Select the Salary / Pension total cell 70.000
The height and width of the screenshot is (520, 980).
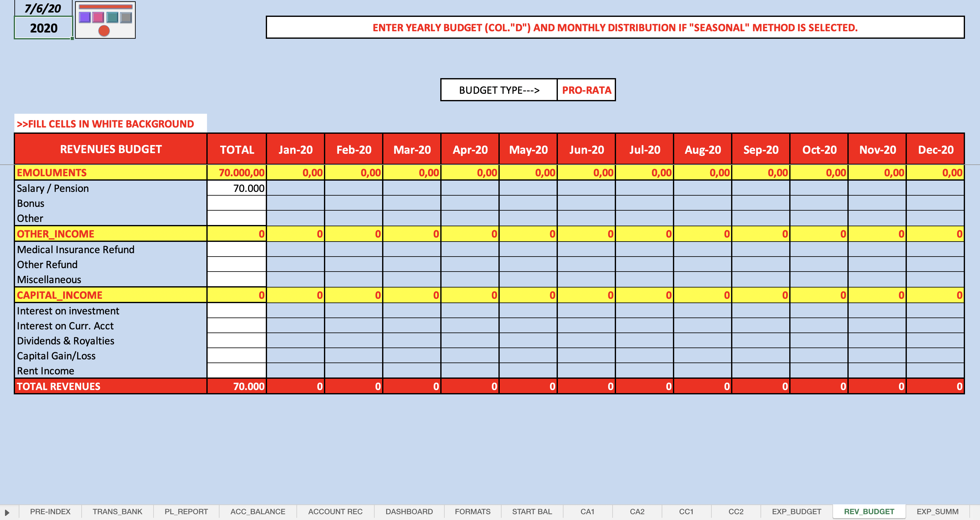point(237,188)
